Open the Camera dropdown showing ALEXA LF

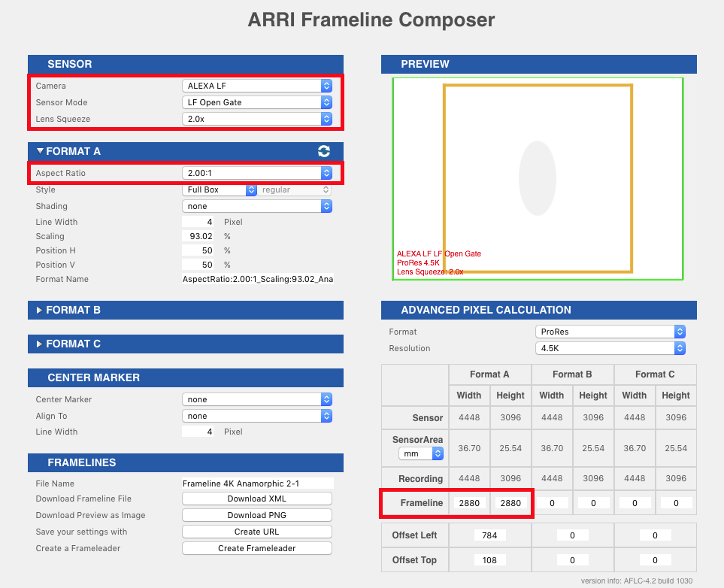256,86
